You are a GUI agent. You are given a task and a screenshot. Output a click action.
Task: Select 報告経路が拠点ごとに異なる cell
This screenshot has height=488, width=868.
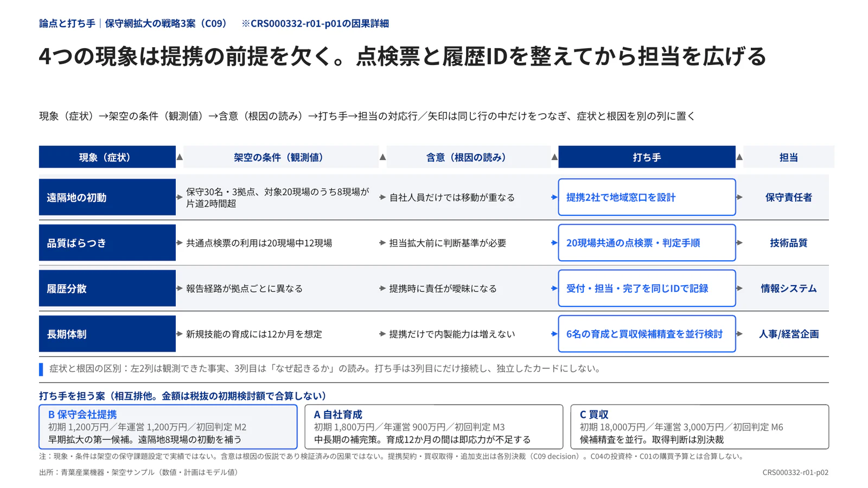pyautogui.click(x=244, y=288)
